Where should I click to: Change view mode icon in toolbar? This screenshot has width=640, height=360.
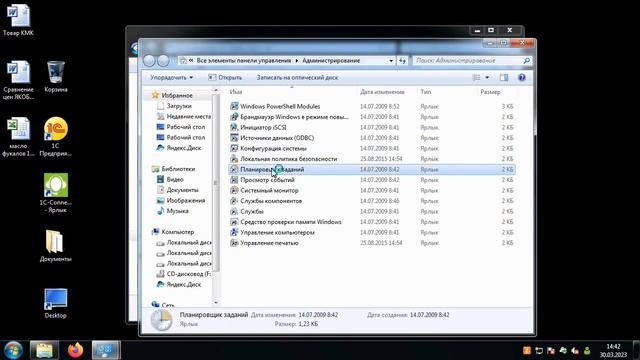(x=476, y=78)
